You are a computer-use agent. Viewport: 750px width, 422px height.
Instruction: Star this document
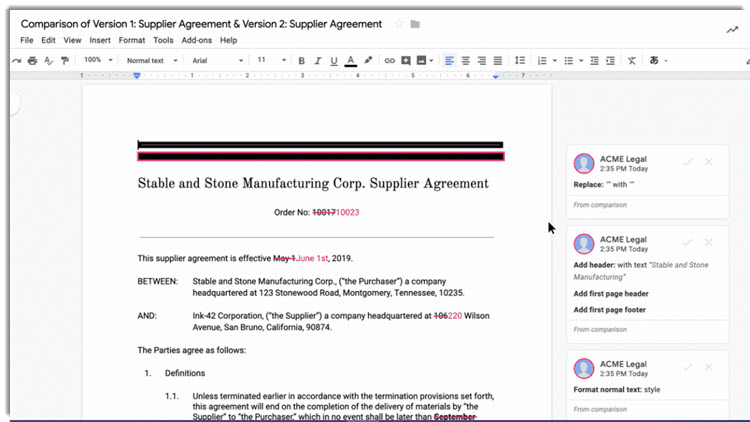[399, 24]
